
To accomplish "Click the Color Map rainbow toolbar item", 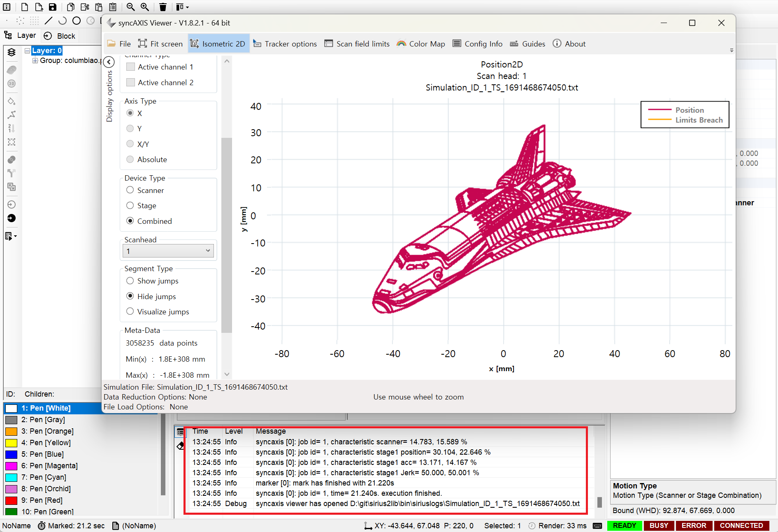I will (x=421, y=44).
